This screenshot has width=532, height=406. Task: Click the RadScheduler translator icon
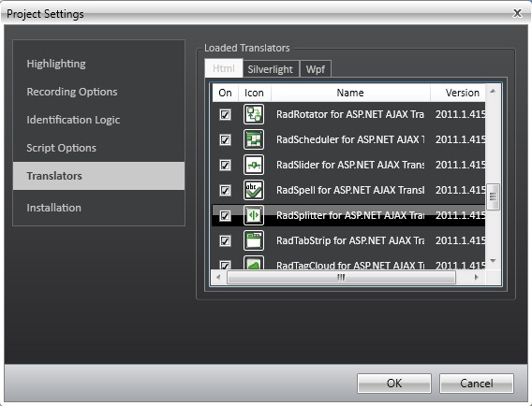[254, 139]
